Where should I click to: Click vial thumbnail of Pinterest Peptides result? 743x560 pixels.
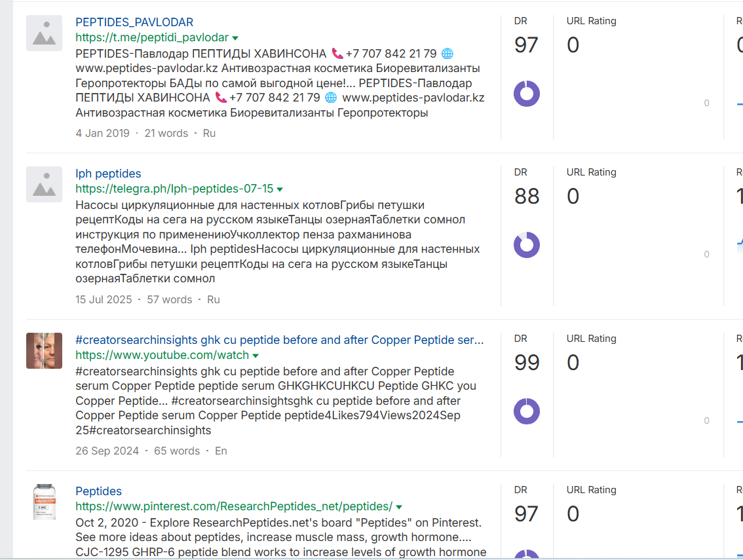[44, 502]
